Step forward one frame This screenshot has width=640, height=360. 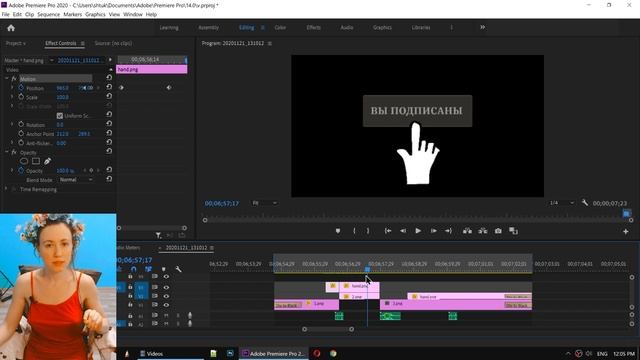pyautogui.click(x=433, y=231)
